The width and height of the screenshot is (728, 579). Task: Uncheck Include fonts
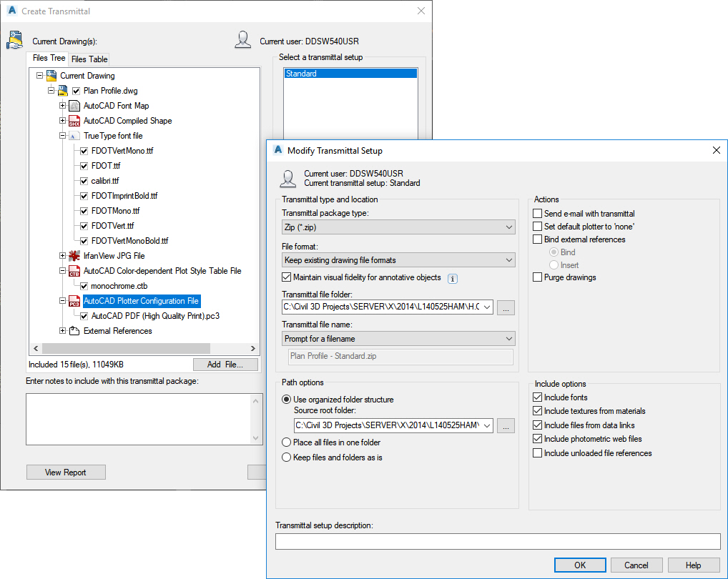tap(537, 397)
